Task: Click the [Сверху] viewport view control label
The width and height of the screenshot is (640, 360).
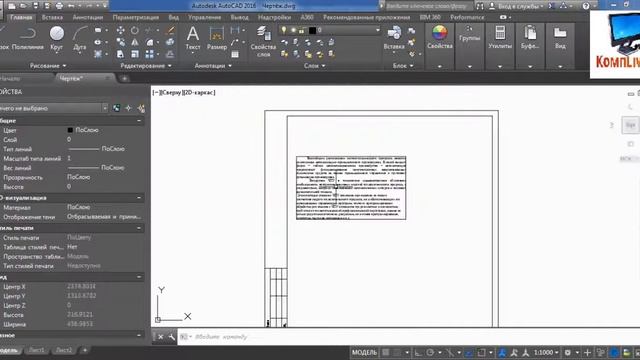Action: point(170,93)
